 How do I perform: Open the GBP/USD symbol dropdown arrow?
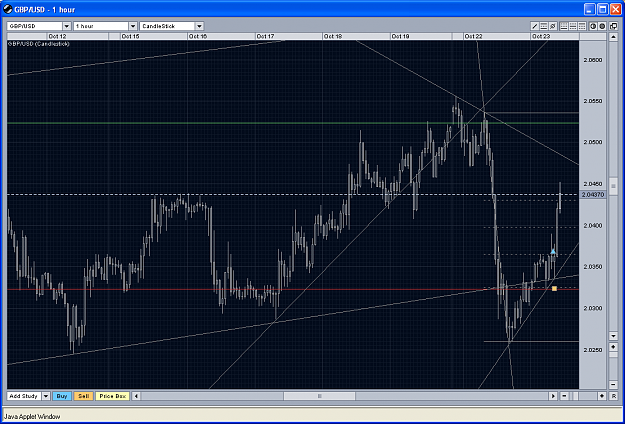[x=67, y=26]
